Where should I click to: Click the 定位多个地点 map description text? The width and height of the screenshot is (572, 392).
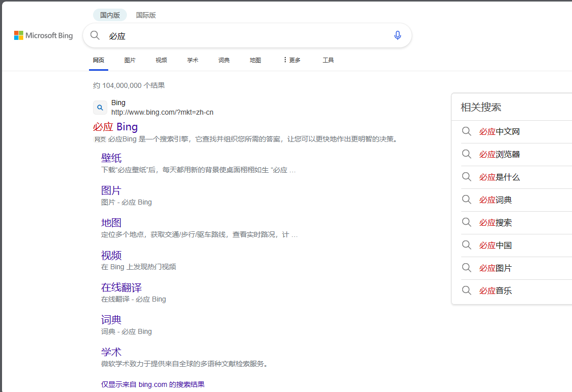pyautogui.click(x=200, y=234)
